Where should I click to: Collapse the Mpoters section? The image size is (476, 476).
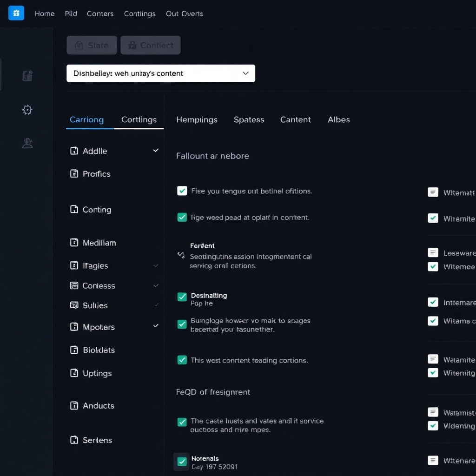[156, 327]
